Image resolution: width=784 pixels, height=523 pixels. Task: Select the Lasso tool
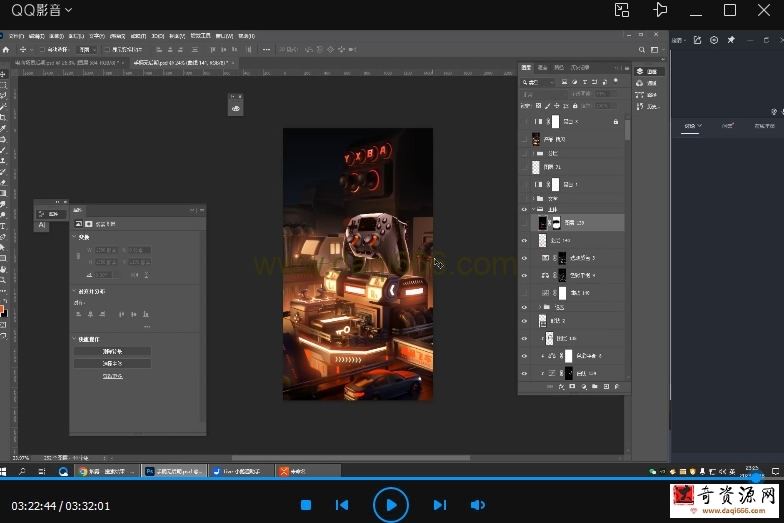point(3,96)
